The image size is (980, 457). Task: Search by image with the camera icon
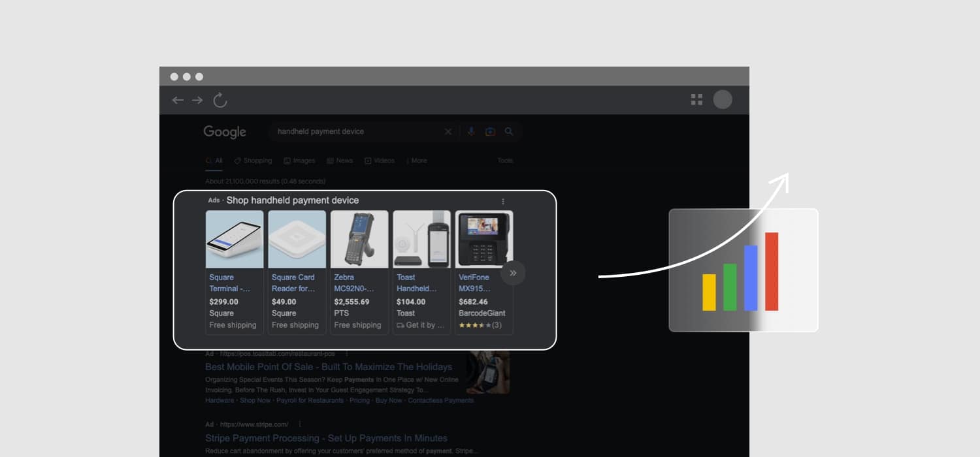[490, 131]
